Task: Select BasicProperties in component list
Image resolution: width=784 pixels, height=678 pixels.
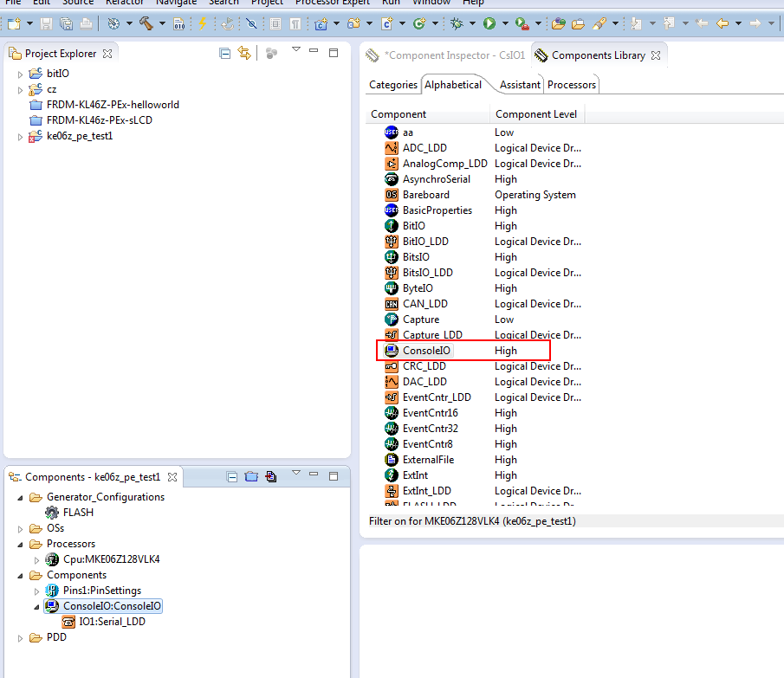Action: coord(437,210)
